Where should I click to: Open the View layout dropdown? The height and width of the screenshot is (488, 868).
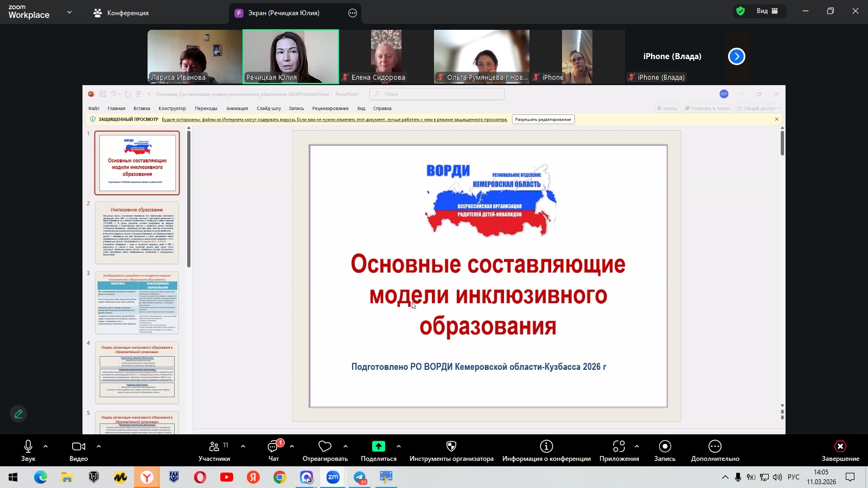(x=767, y=11)
